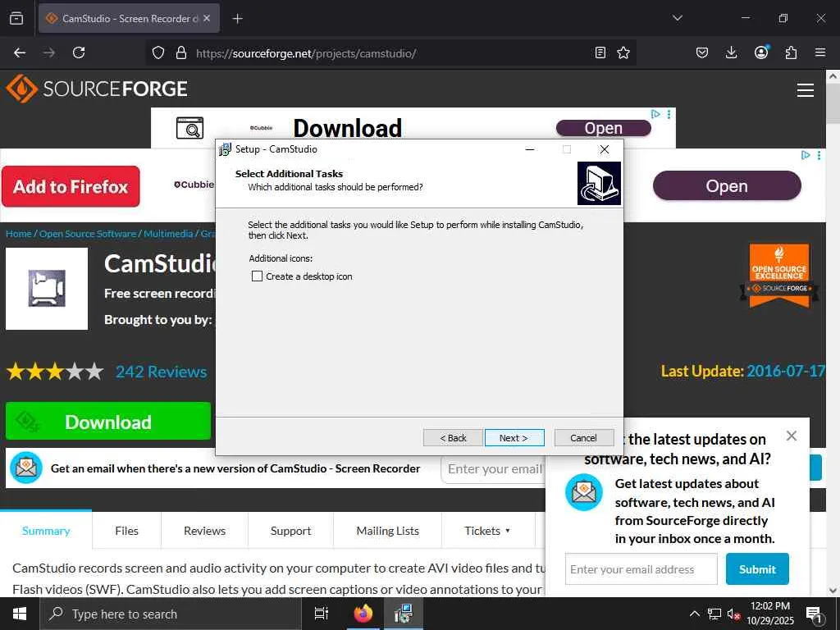Open the Firefox downloads panel

[x=731, y=52]
